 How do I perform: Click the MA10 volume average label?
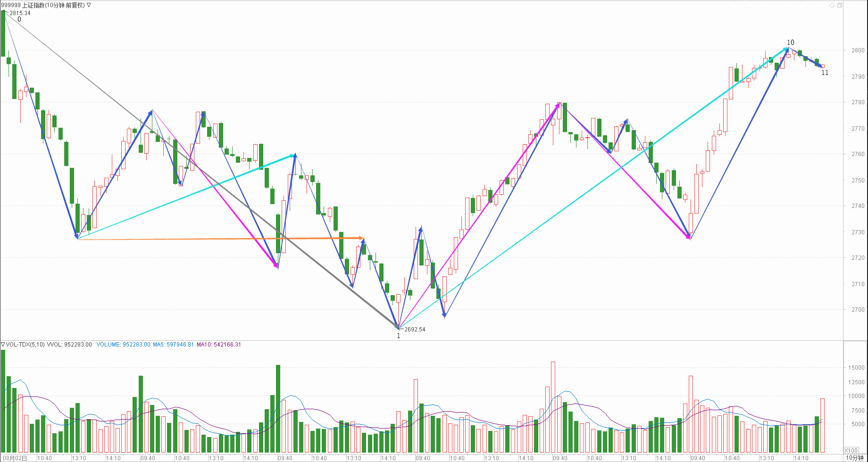pyautogui.click(x=219, y=345)
